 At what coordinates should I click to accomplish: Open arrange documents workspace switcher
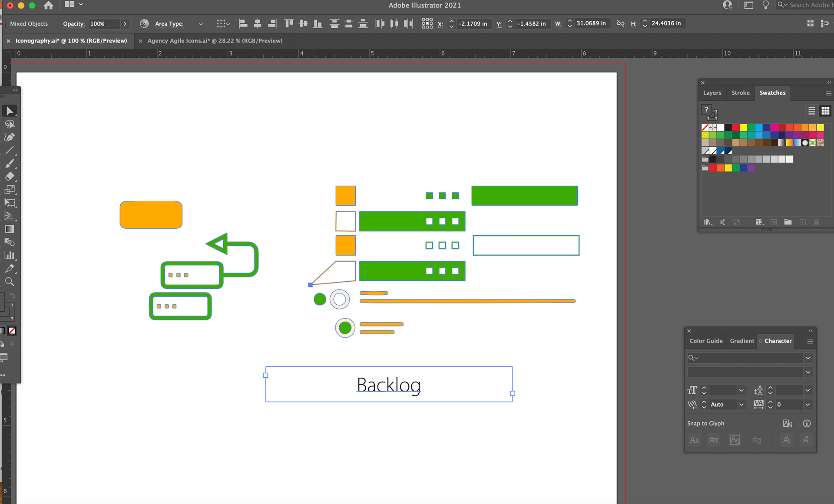pyautogui.click(x=73, y=5)
